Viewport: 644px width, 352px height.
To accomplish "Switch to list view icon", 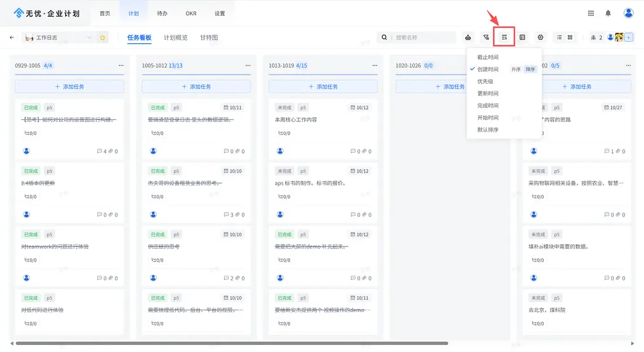I will (559, 38).
